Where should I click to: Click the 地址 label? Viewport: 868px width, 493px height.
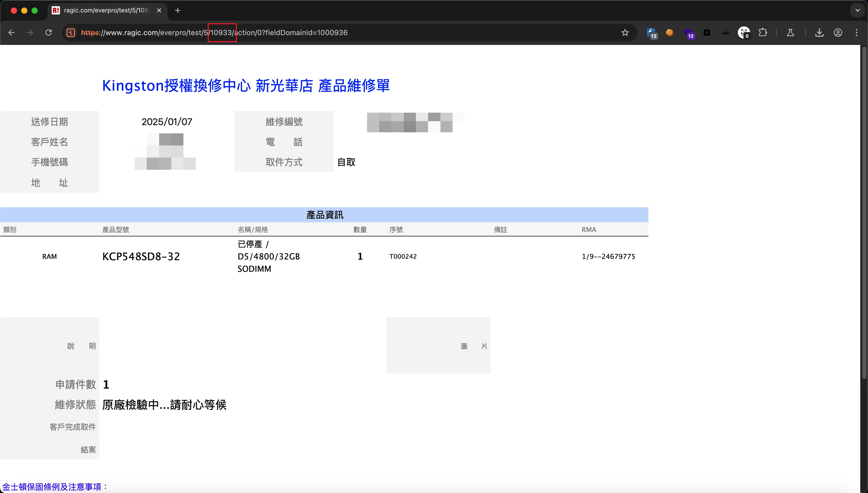click(x=49, y=183)
